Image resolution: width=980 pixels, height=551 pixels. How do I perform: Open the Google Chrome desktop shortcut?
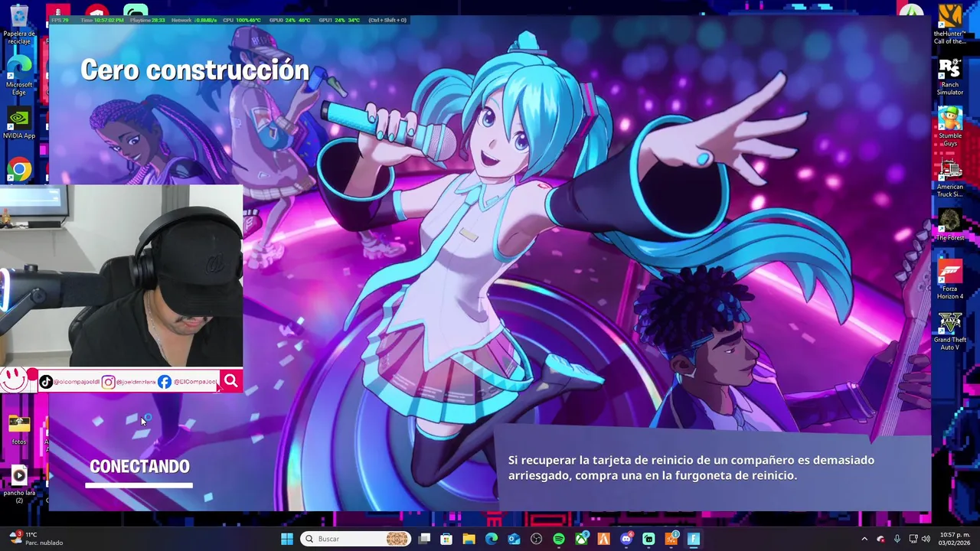click(18, 170)
